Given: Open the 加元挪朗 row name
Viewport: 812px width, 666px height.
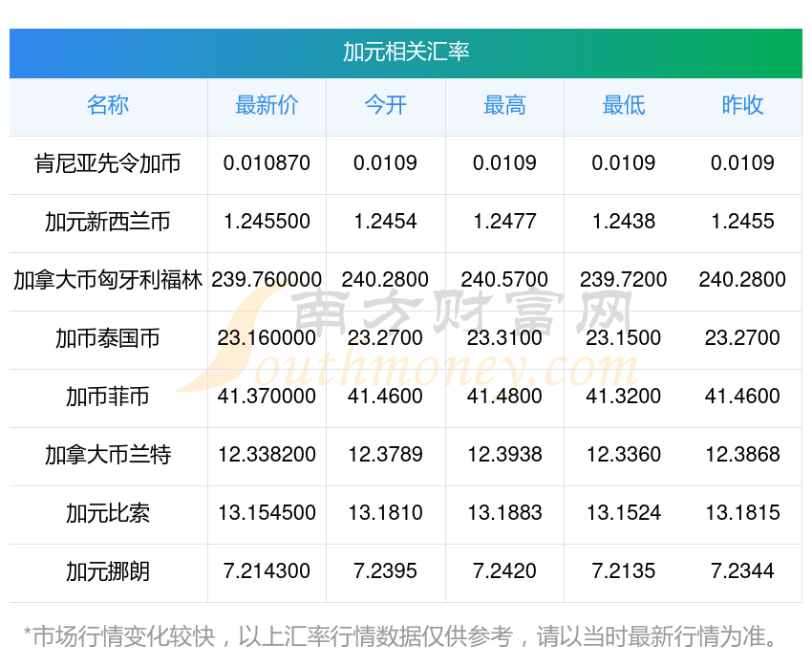Looking at the screenshot, I should [108, 571].
